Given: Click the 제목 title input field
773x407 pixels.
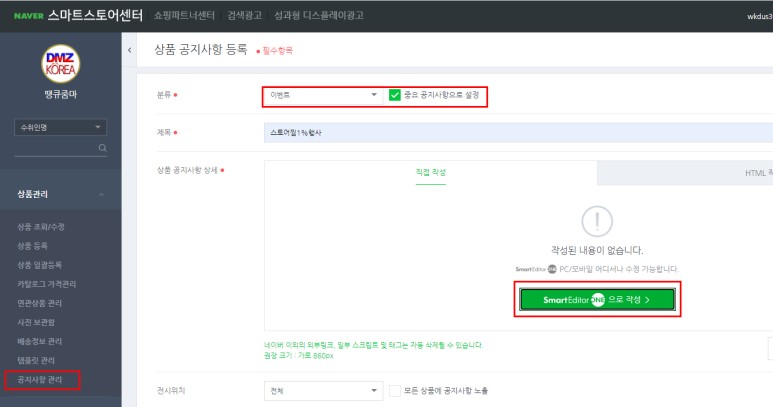Looking at the screenshot, I should 518,133.
